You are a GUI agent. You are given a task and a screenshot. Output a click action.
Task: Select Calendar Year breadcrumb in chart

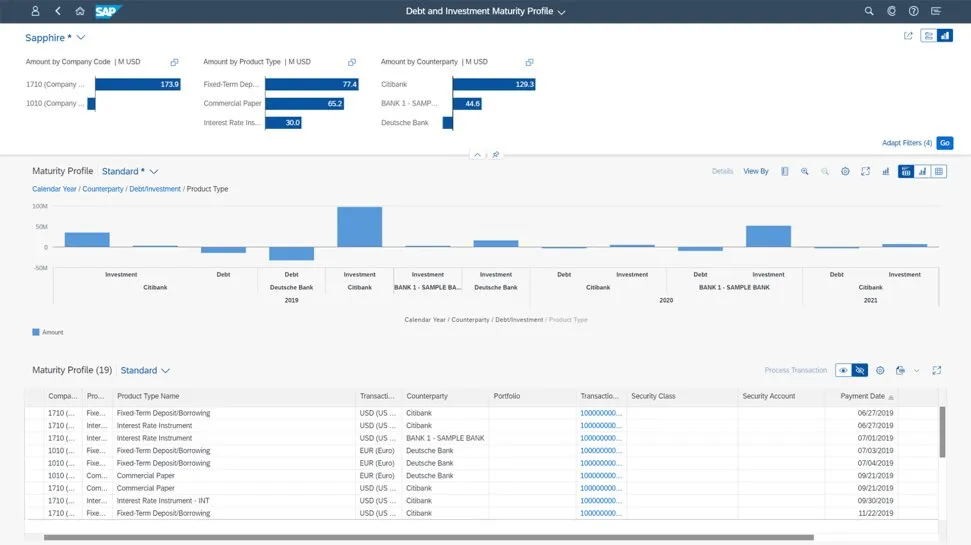54,189
